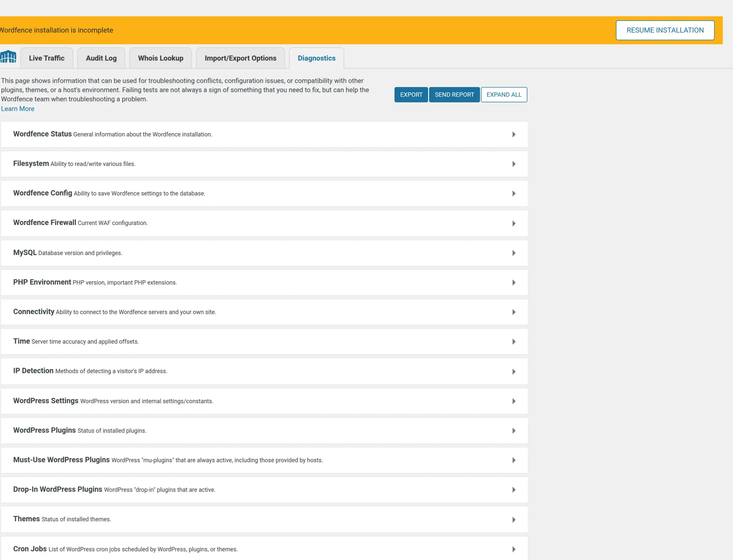Viewport: 733px width, 560px height.
Task: Click the Resume Installation button
Action: [665, 30]
